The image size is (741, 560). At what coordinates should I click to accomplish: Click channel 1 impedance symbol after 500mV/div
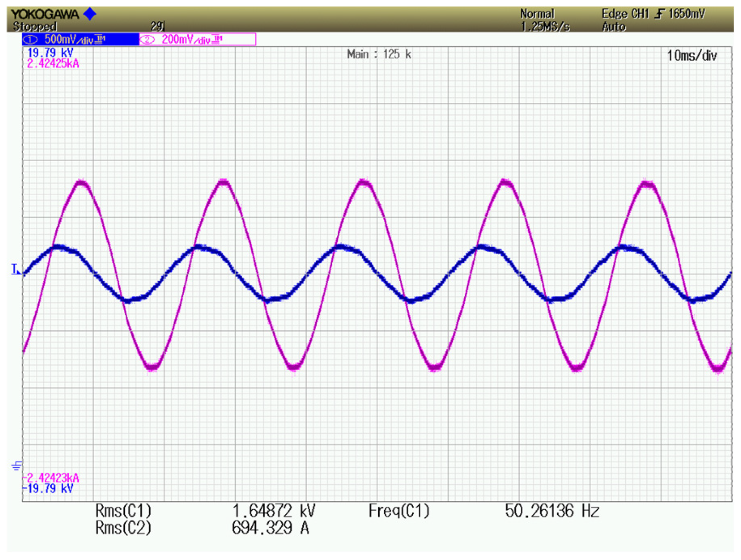(x=100, y=39)
